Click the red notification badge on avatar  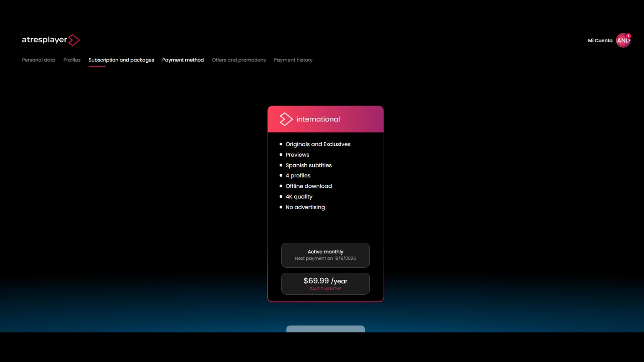pyautogui.click(x=628, y=36)
